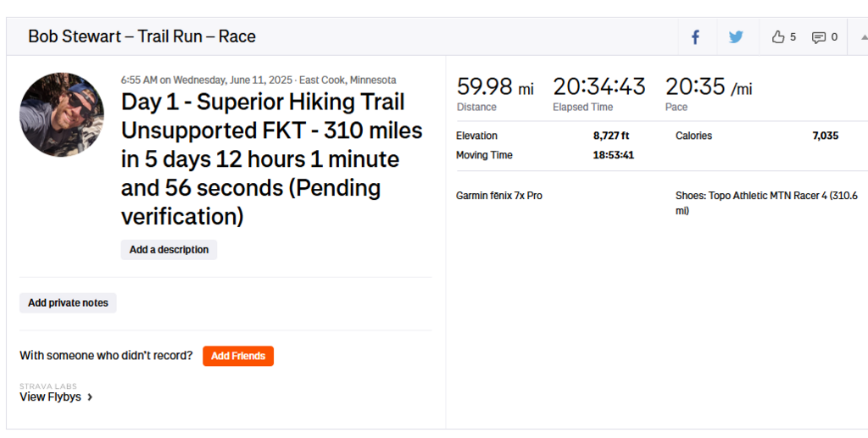Image resolution: width=868 pixels, height=438 pixels.
Task: Click the Add a description button
Action: tap(169, 250)
